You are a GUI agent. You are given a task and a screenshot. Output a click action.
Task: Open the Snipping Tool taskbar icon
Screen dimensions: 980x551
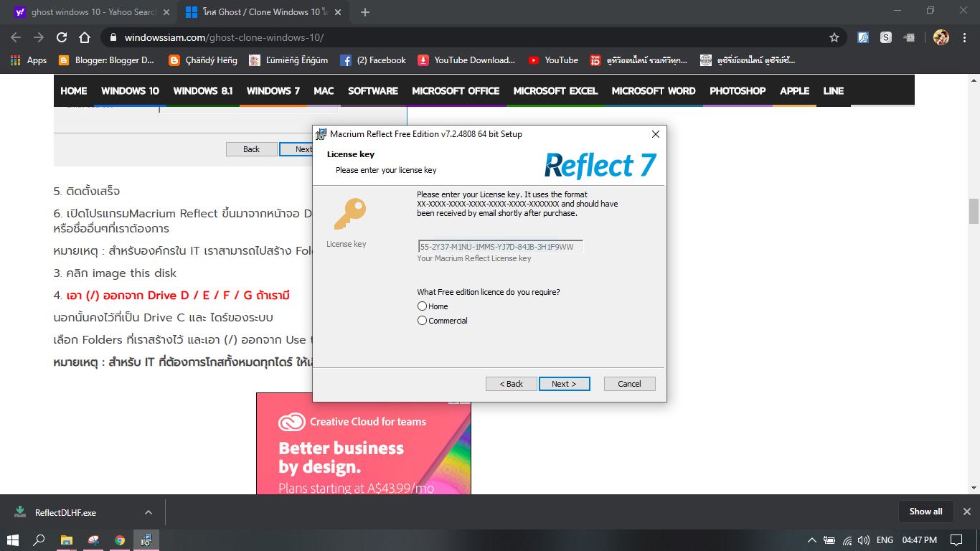[93, 540]
